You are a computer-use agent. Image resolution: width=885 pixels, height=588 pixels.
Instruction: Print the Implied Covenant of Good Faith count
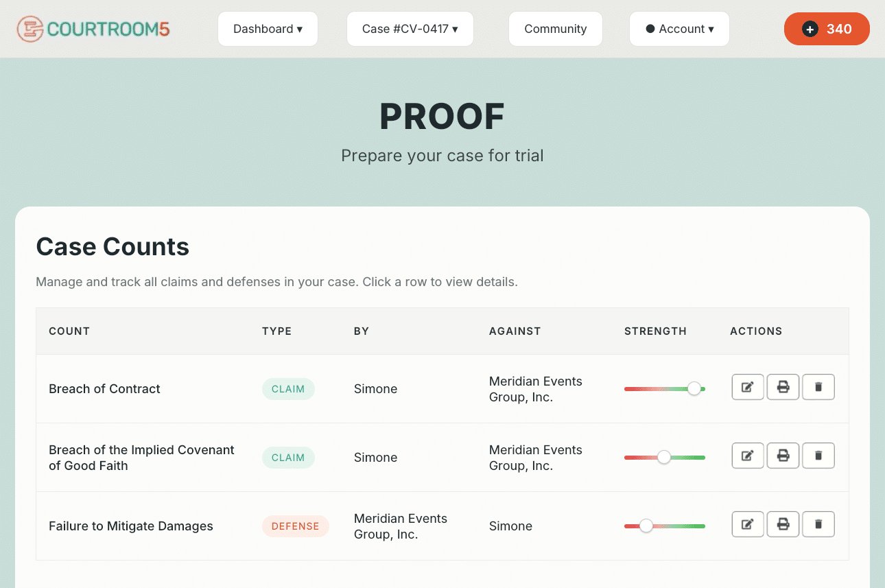(783, 456)
